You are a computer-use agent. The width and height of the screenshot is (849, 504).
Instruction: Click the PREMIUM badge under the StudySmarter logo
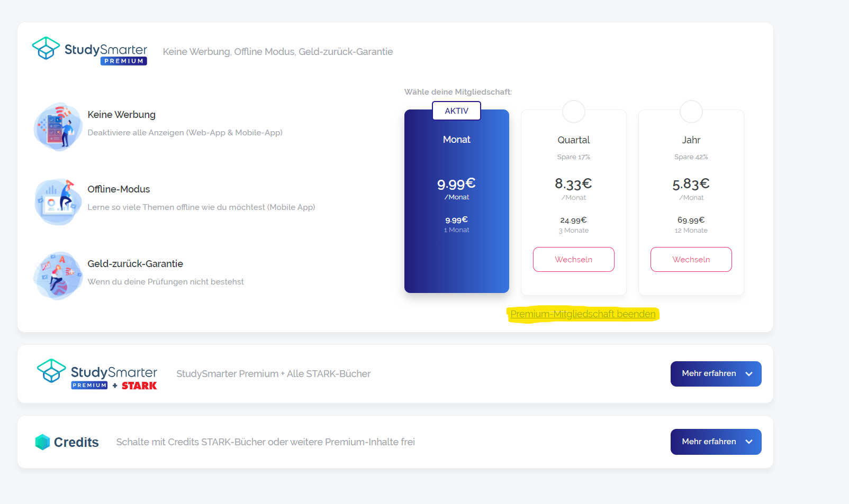coord(123,61)
